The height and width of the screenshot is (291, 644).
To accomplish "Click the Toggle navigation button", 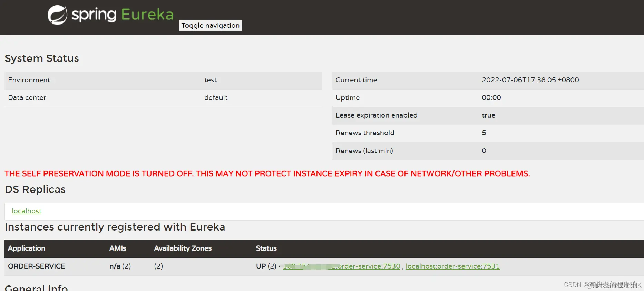I will [211, 26].
